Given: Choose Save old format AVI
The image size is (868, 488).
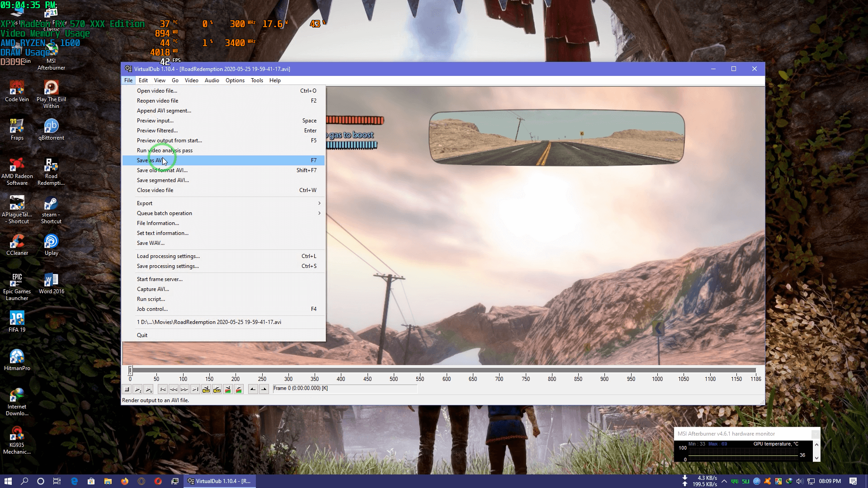Looking at the screenshot, I should [x=223, y=170].
